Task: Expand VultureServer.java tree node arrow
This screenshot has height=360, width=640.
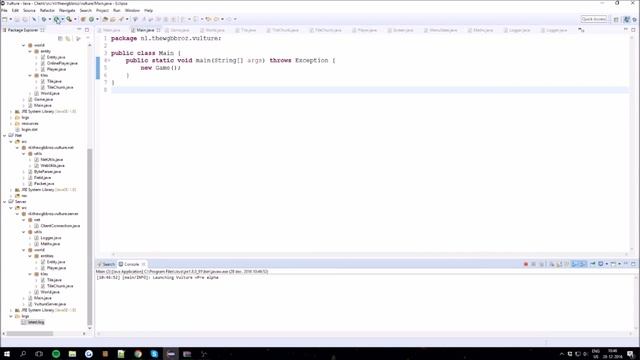Action: pyautogui.click(x=24, y=304)
